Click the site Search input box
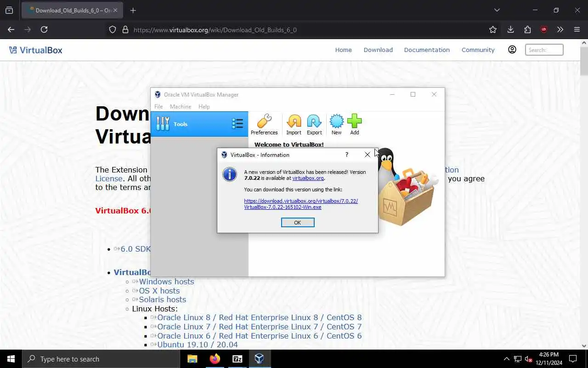This screenshot has width=588, height=368. [544, 50]
